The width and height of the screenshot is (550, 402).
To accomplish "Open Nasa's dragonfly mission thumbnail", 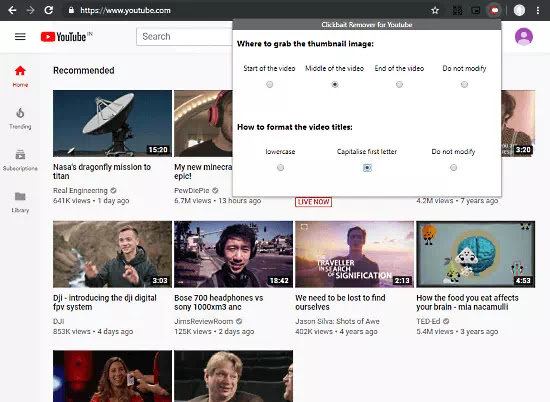I will (x=112, y=123).
